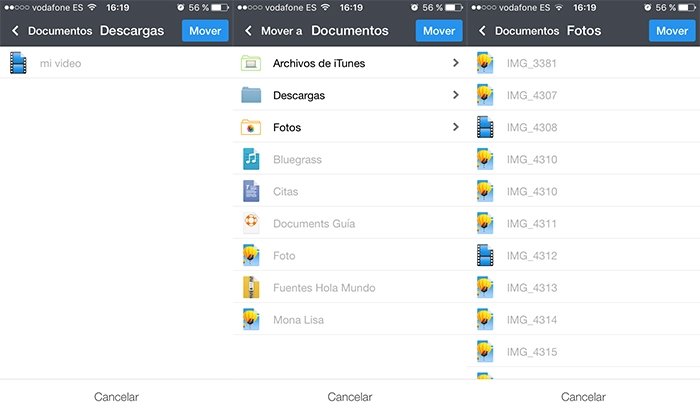The width and height of the screenshot is (700, 414).
Task: Select the Citas file name
Action: coord(285,192)
